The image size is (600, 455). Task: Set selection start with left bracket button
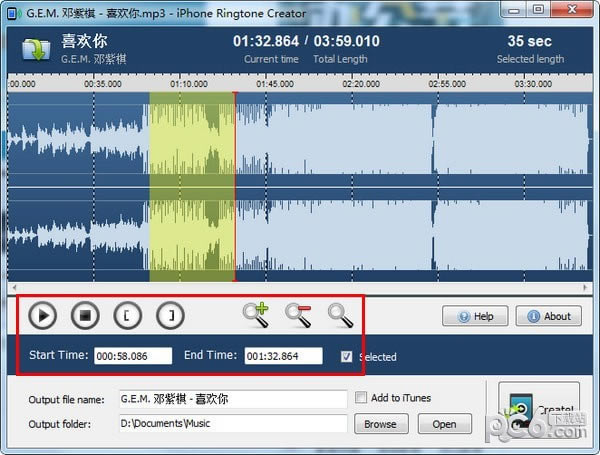127,316
